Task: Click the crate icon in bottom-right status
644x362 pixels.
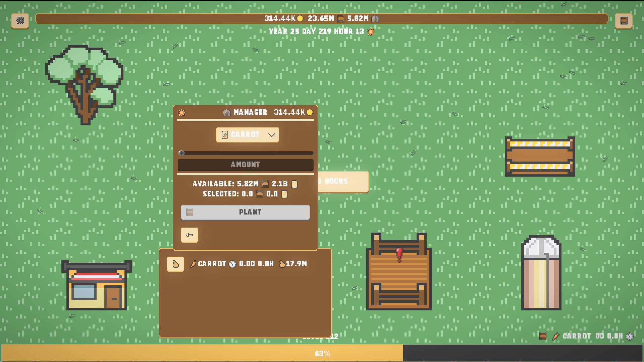Action: [543, 336]
